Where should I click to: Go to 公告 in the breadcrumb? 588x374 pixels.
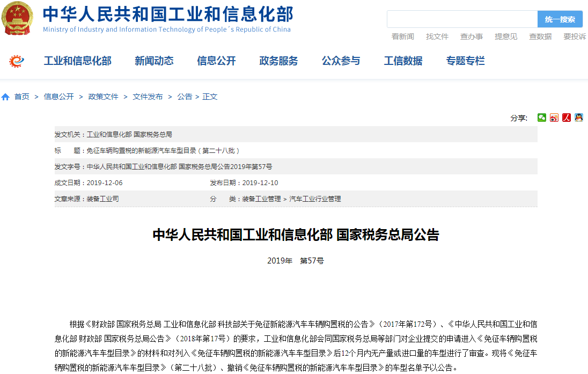185,97
